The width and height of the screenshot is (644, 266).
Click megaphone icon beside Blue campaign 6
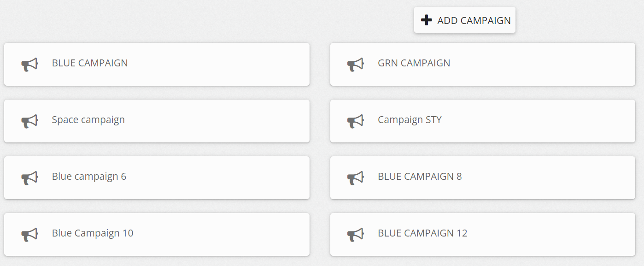click(x=29, y=178)
